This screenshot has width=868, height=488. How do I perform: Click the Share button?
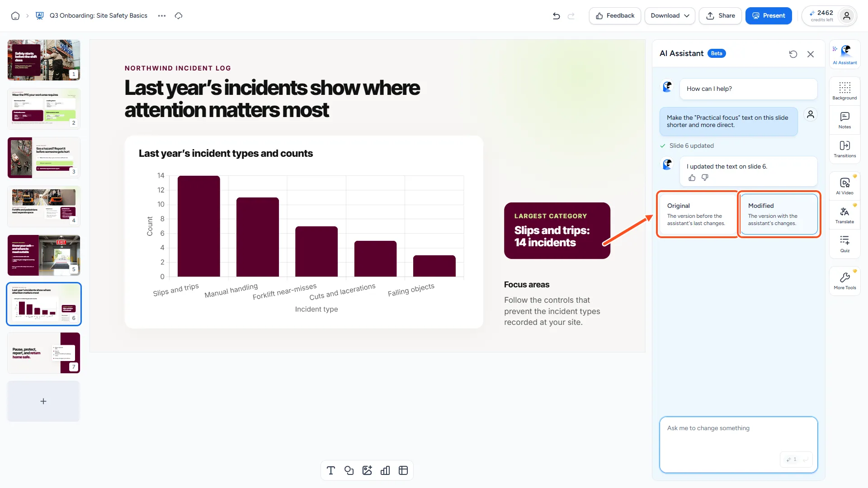click(x=720, y=16)
